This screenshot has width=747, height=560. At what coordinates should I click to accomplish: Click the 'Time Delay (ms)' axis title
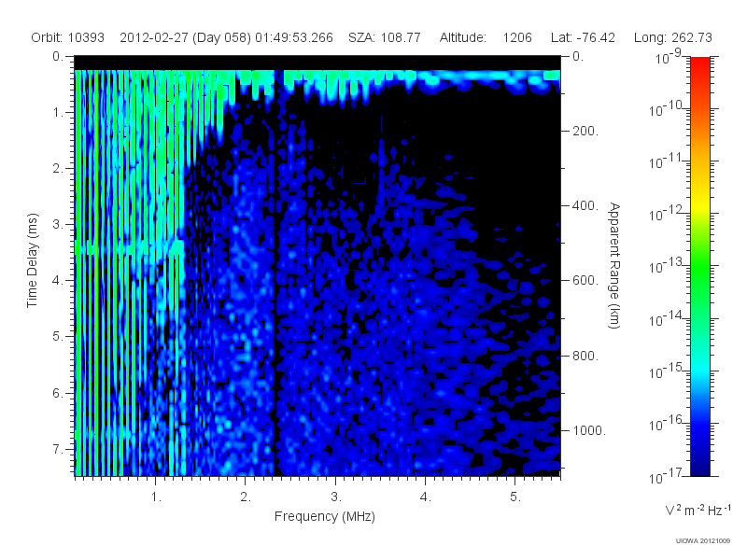click(32, 260)
